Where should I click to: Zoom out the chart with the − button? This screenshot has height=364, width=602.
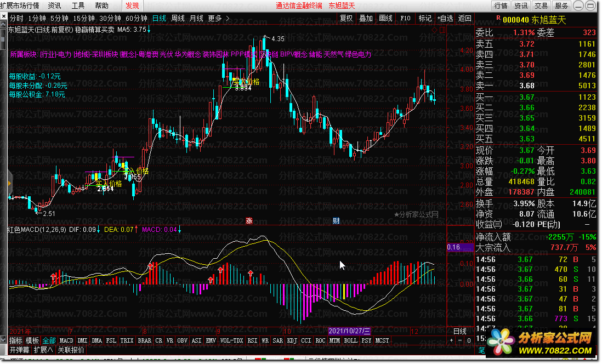coord(460,340)
